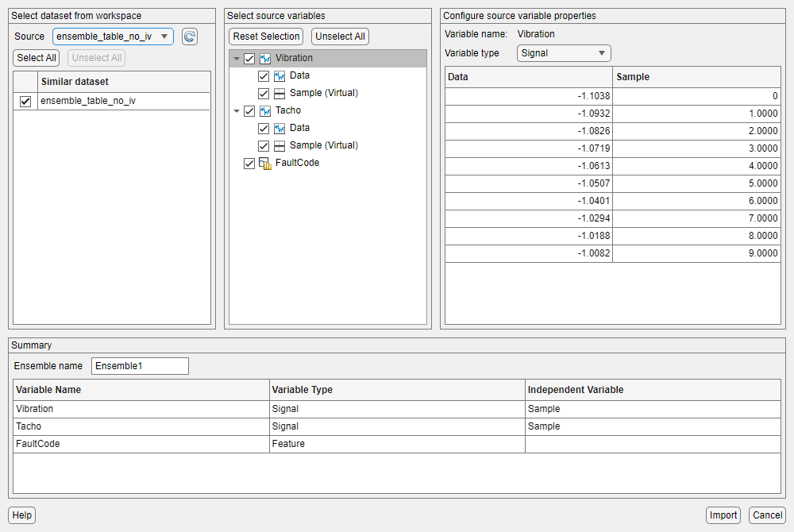Open Help for the import dialog
Image resolution: width=794 pixels, height=532 pixels.
[x=22, y=515]
